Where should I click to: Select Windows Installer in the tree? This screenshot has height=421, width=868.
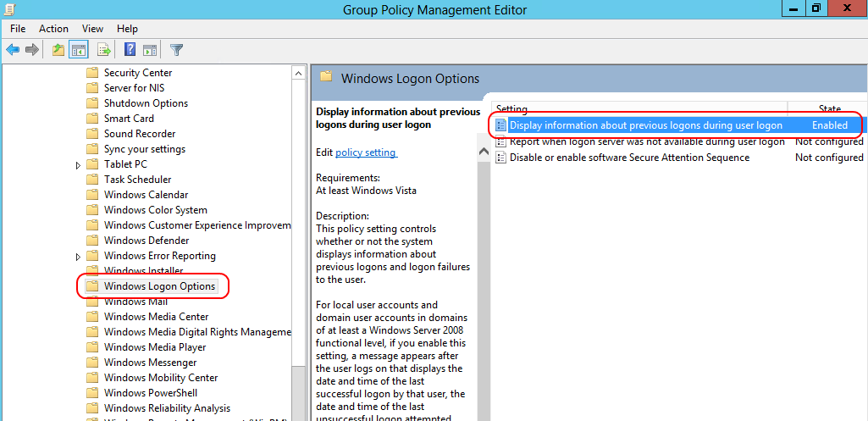point(143,271)
